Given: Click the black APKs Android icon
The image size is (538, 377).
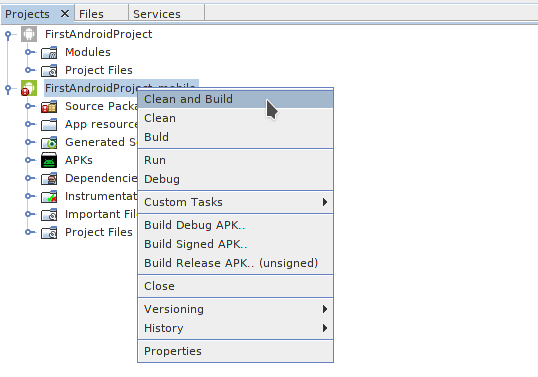Looking at the screenshot, I should point(49,160).
